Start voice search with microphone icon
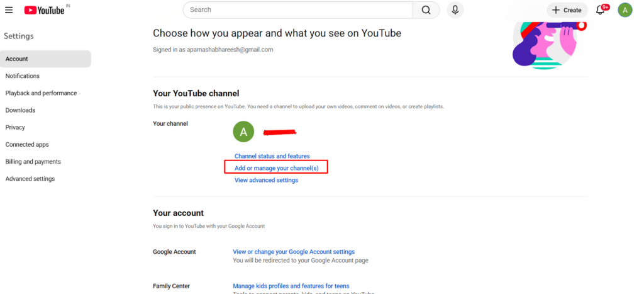The width and height of the screenshot is (644, 294). (x=455, y=10)
